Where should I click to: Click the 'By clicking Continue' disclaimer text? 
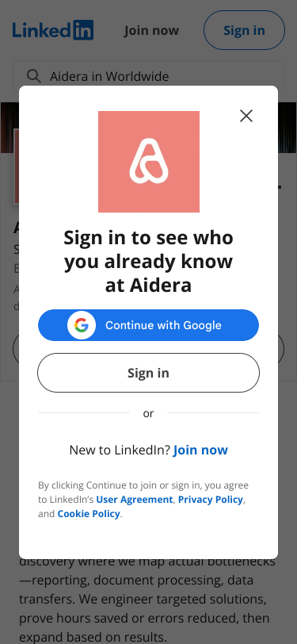(x=143, y=500)
